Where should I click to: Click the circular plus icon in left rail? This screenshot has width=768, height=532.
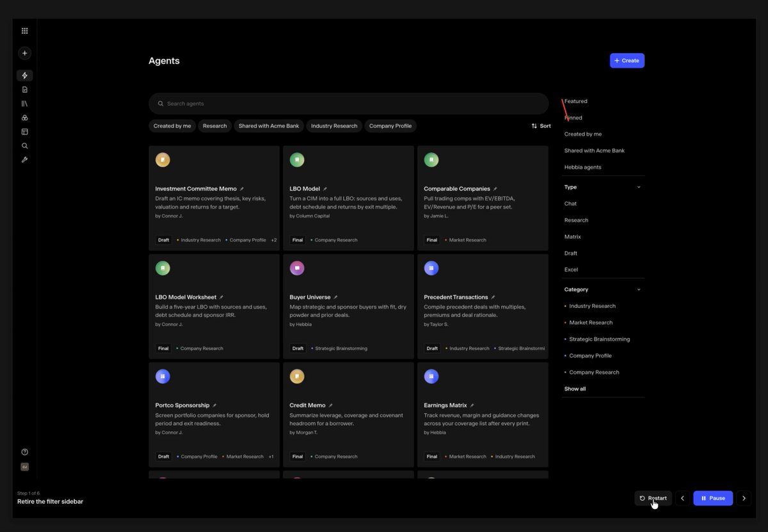(24, 53)
